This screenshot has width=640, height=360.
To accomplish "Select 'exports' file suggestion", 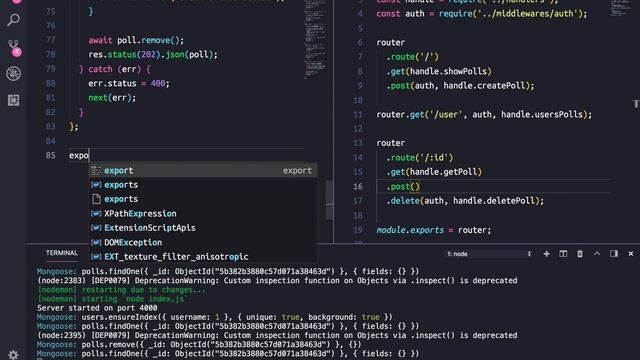I will [203, 199].
